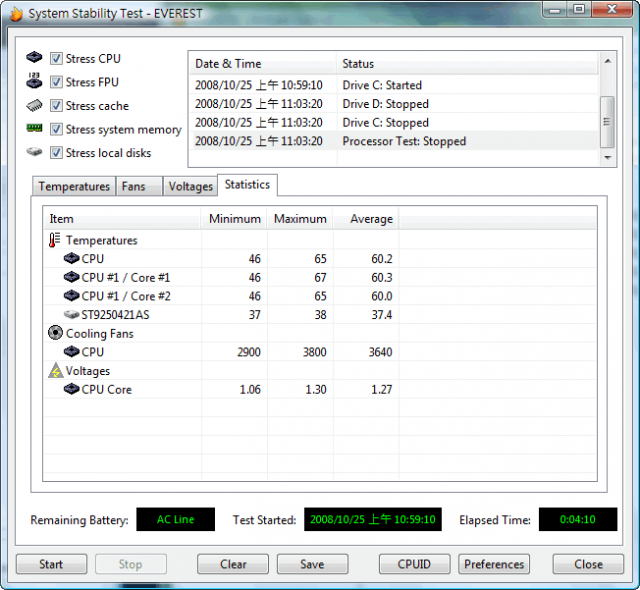Close the window using the title bar X
The width and height of the screenshot is (640, 590).
[612, 9]
